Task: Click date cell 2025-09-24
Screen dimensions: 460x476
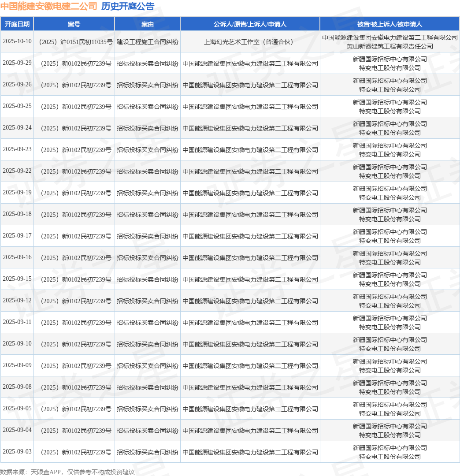Action: 17,127
